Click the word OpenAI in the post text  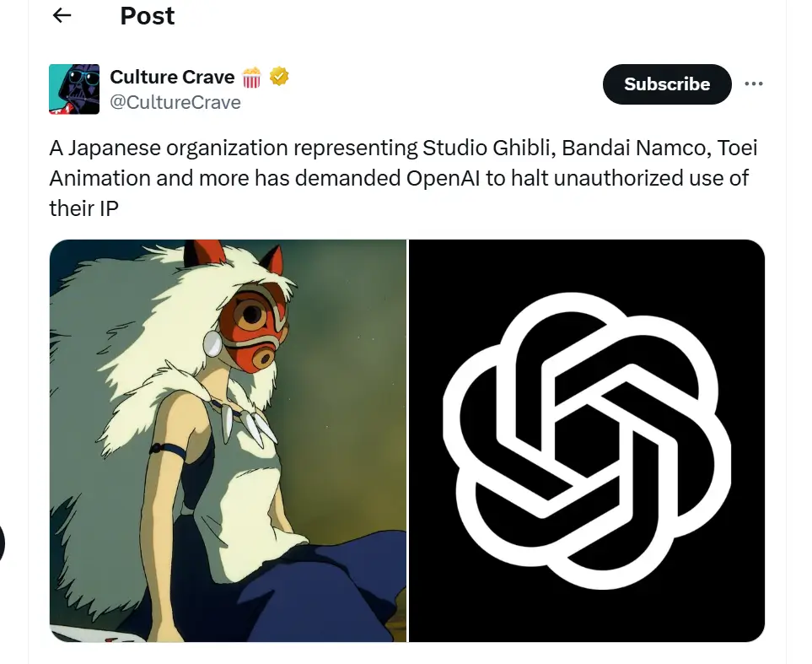(443, 179)
